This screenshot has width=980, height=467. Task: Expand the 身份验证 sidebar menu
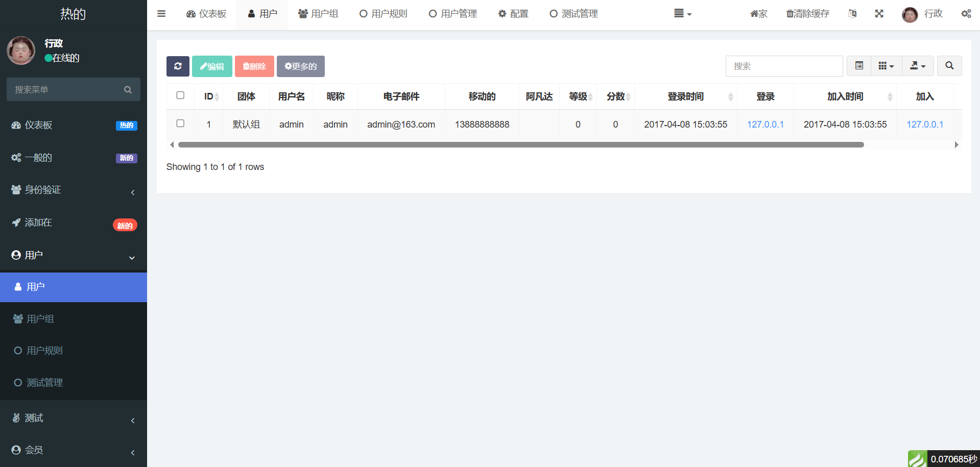(74, 190)
